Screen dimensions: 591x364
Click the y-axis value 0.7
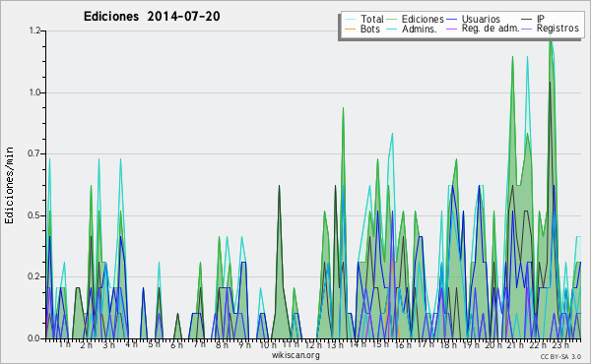point(34,153)
